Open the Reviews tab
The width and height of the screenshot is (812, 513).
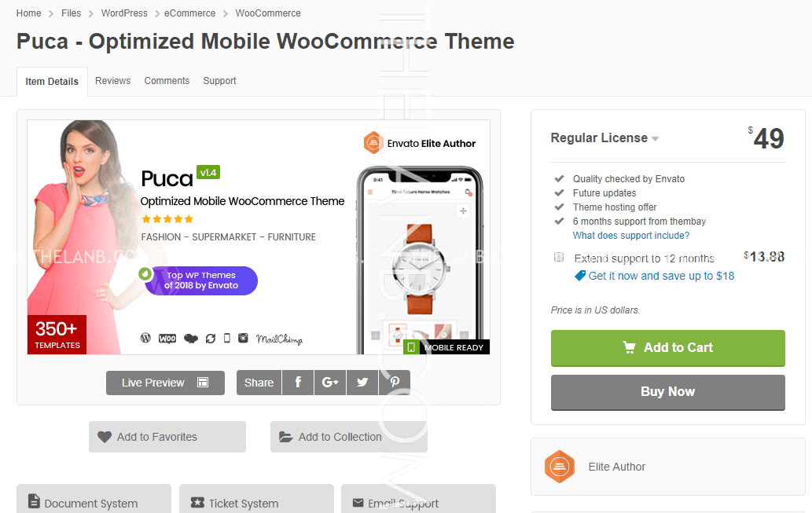point(112,81)
